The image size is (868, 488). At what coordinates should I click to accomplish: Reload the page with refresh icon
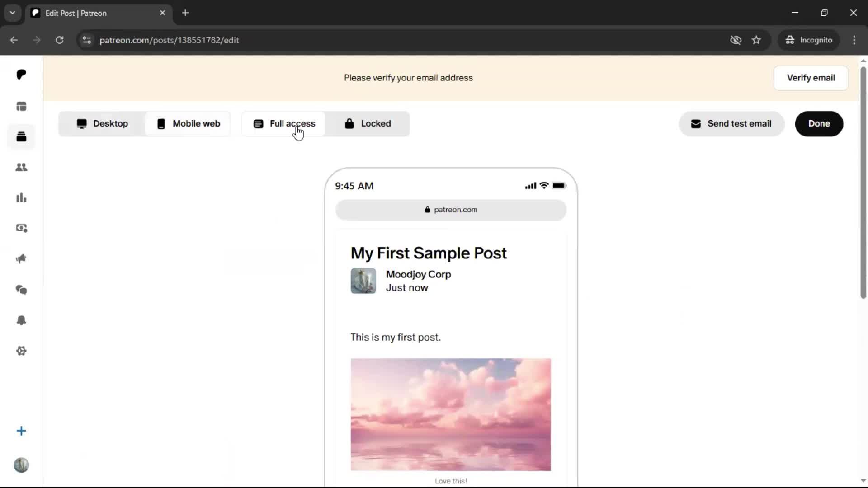[59, 40]
